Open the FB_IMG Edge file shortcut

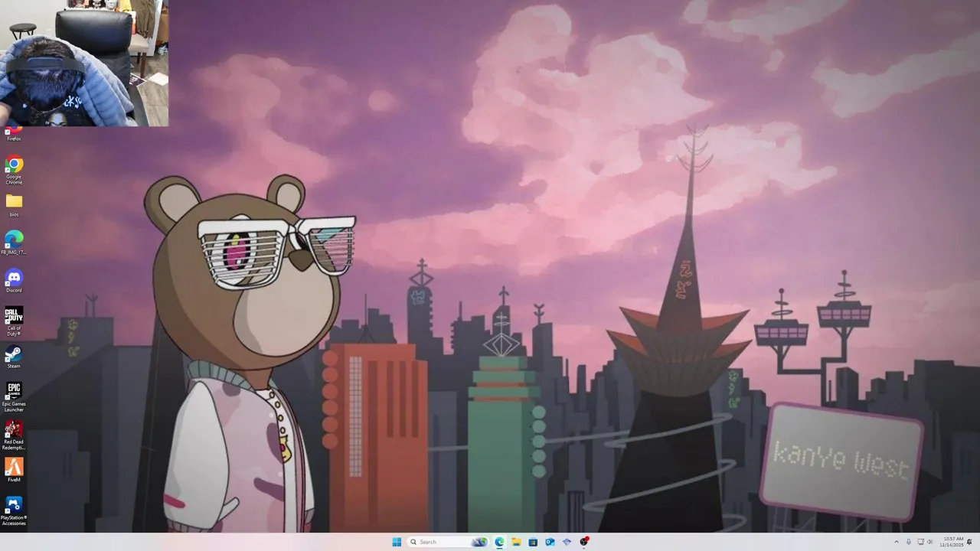[14, 243]
